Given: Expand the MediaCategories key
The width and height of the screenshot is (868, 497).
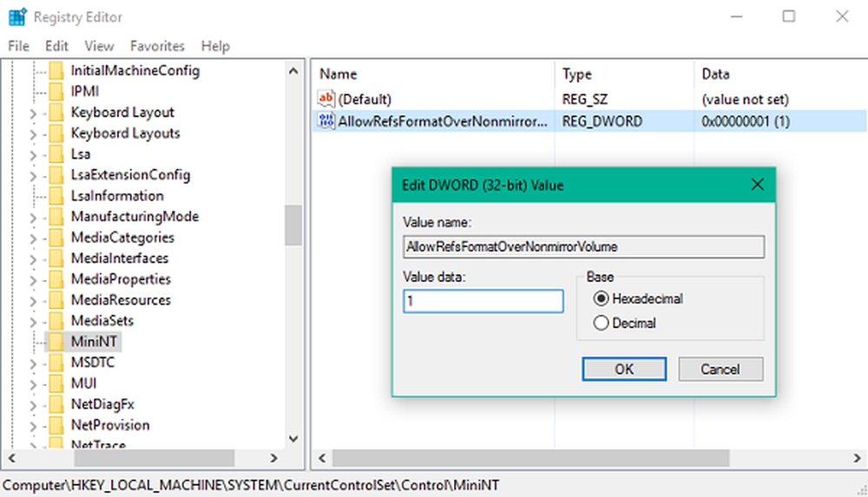Looking at the screenshot, I should tap(33, 238).
